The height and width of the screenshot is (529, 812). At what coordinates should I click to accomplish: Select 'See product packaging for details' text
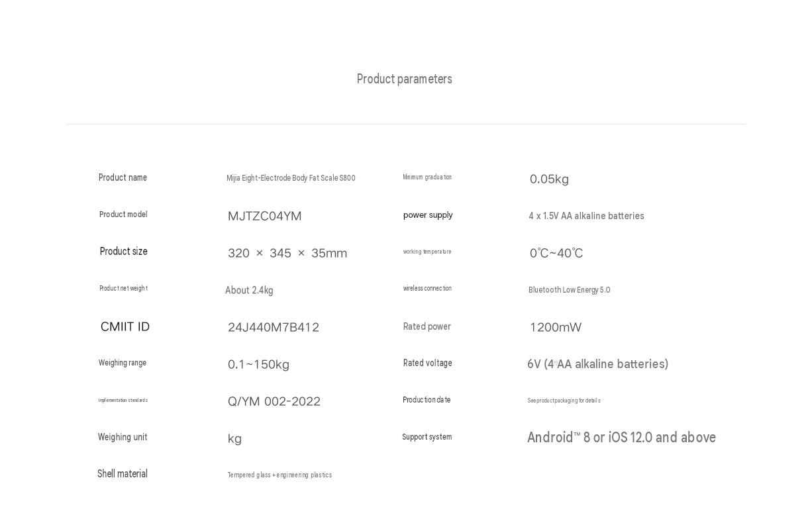564,401
